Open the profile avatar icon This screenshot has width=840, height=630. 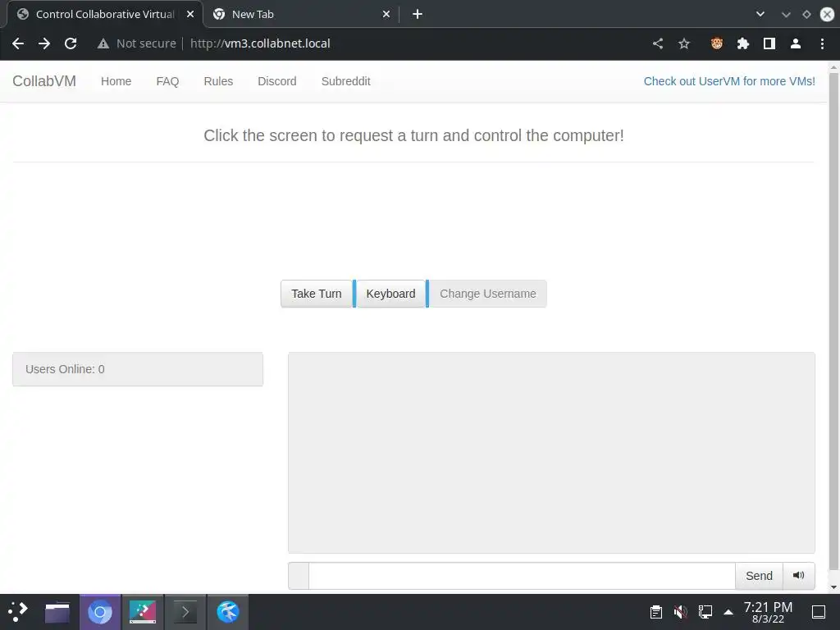click(796, 43)
